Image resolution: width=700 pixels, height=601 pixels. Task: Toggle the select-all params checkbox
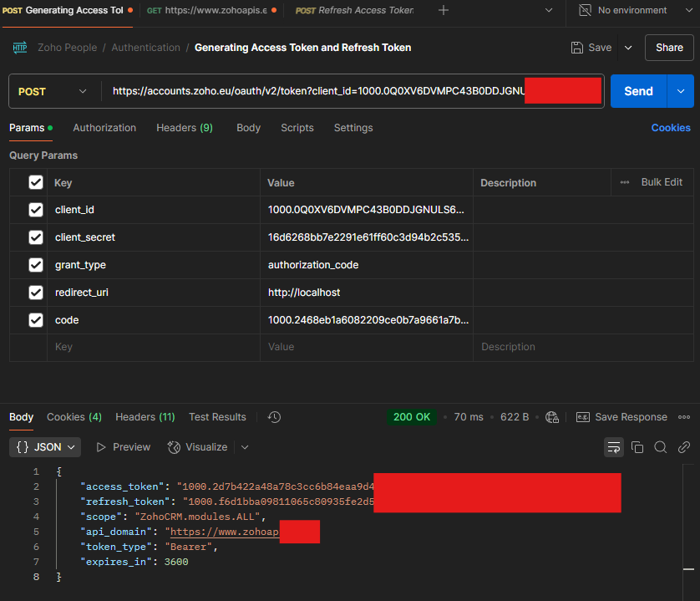[36, 182]
